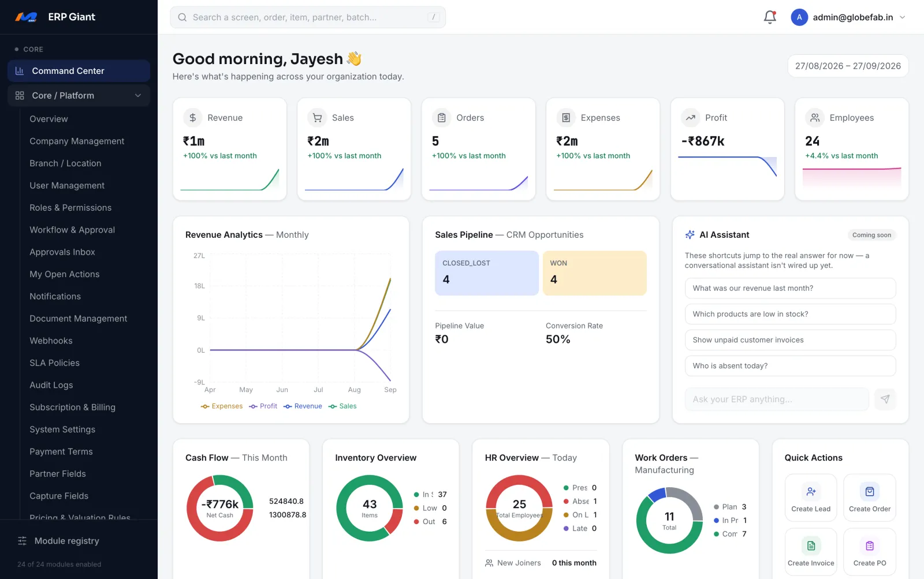Click the Command Center chart icon

(20, 71)
